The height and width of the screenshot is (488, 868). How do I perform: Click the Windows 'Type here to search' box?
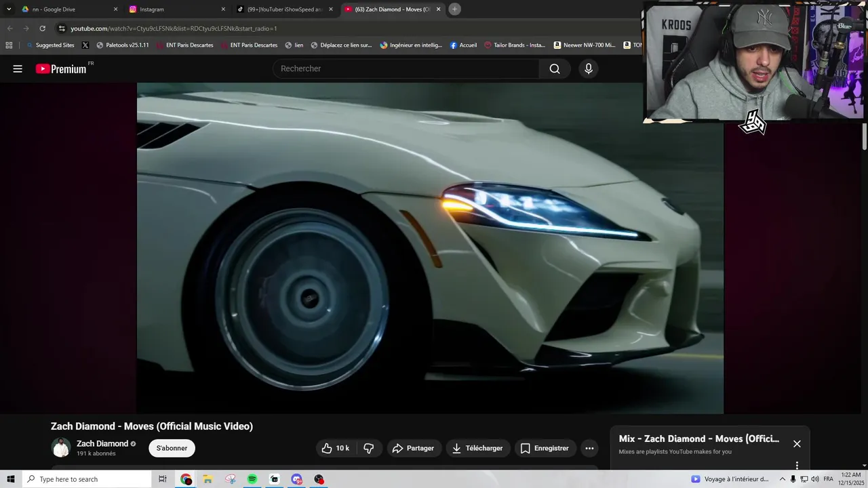pos(87,479)
